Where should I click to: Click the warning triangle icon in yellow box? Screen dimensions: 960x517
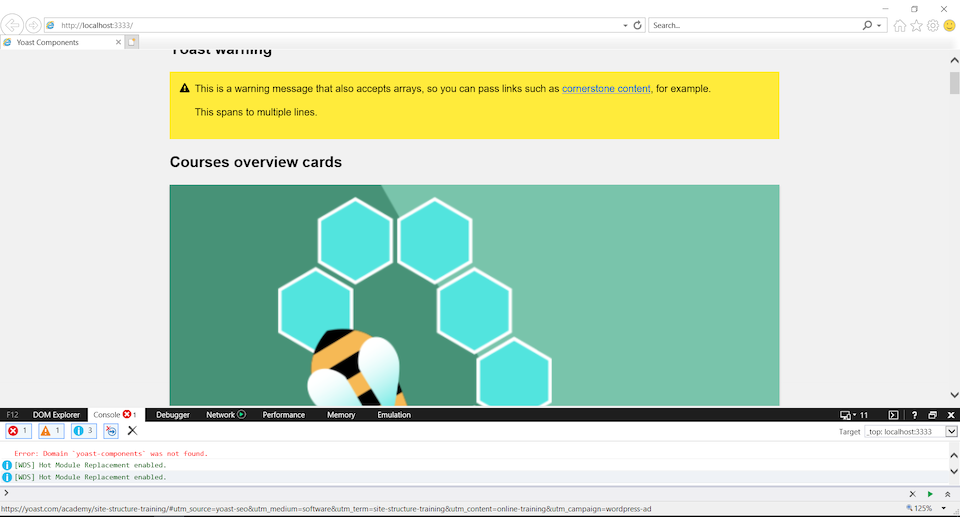coord(184,88)
